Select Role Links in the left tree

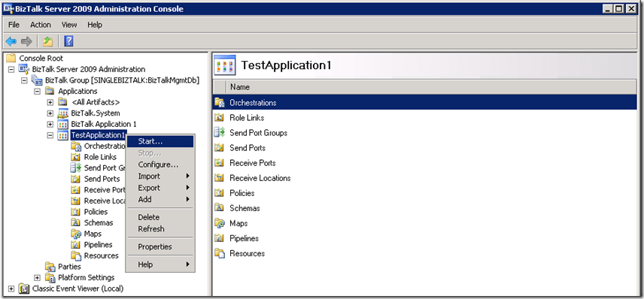pos(100,157)
